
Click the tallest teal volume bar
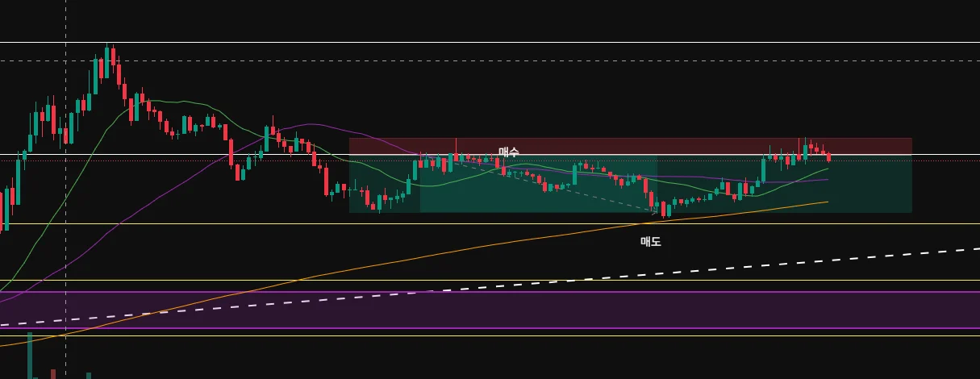point(30,355)
